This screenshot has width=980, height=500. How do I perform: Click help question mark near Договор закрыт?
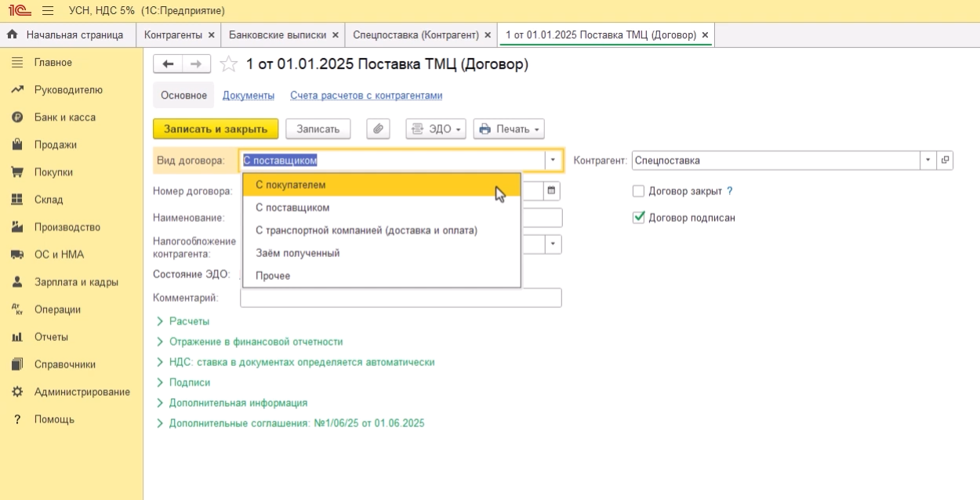(730, 191)
